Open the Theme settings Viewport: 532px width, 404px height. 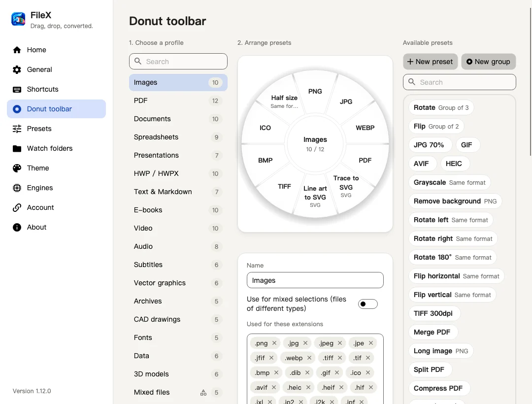point(56,168)
